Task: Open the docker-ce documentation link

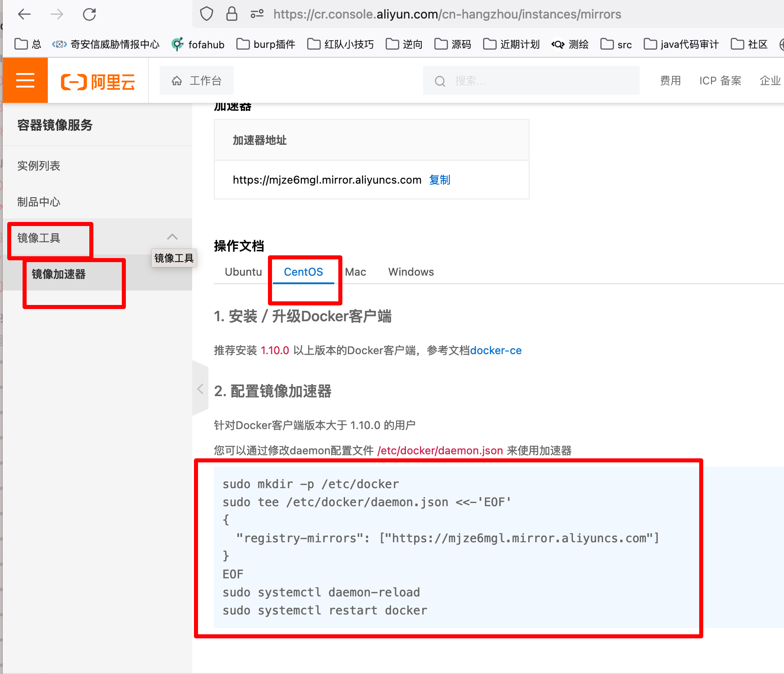Action: click(496, 351)
